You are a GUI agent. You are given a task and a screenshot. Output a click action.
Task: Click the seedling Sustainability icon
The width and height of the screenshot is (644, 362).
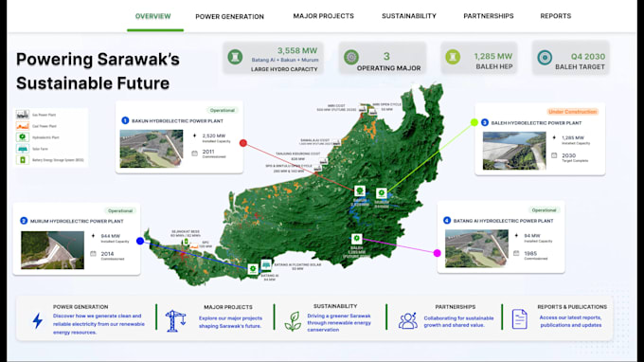(x=293, y=321)
